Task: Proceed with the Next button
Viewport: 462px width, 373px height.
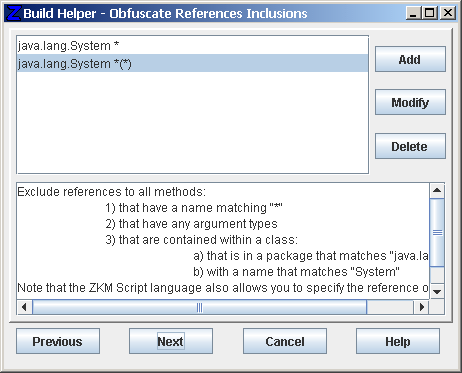Action: [x=171, y=341]
